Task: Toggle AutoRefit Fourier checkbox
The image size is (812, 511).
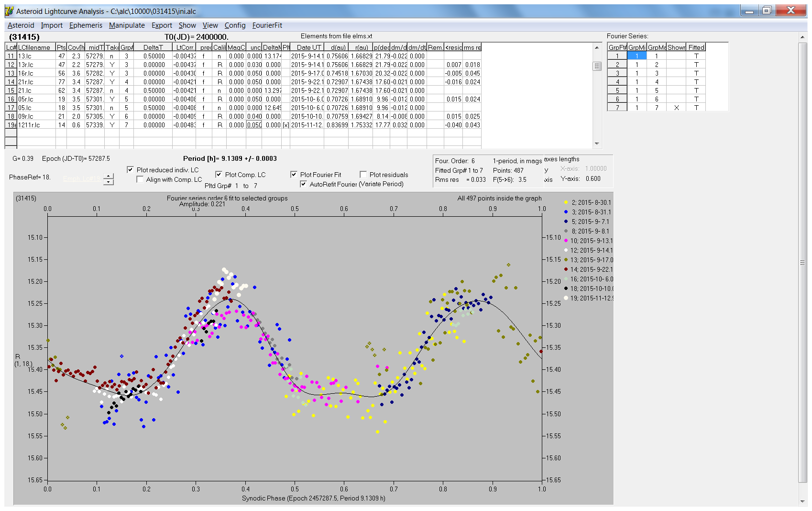Action: [x=303, y=184]
